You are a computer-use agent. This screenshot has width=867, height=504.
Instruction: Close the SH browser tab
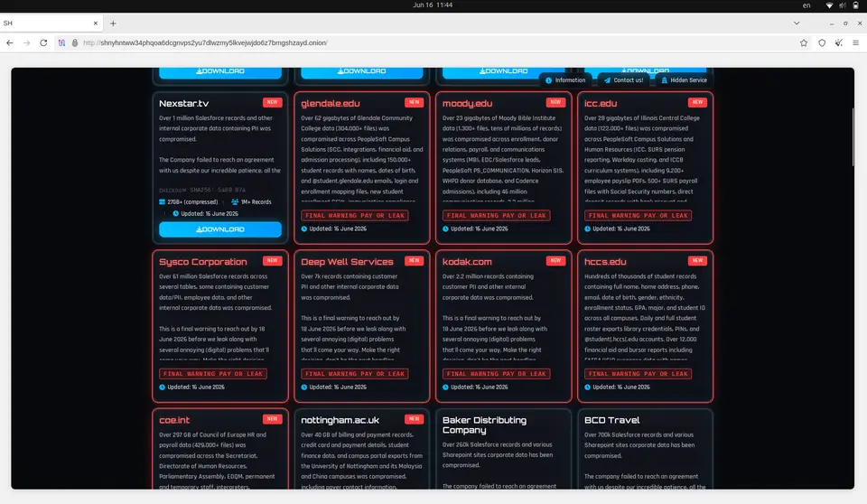point(96,23)
